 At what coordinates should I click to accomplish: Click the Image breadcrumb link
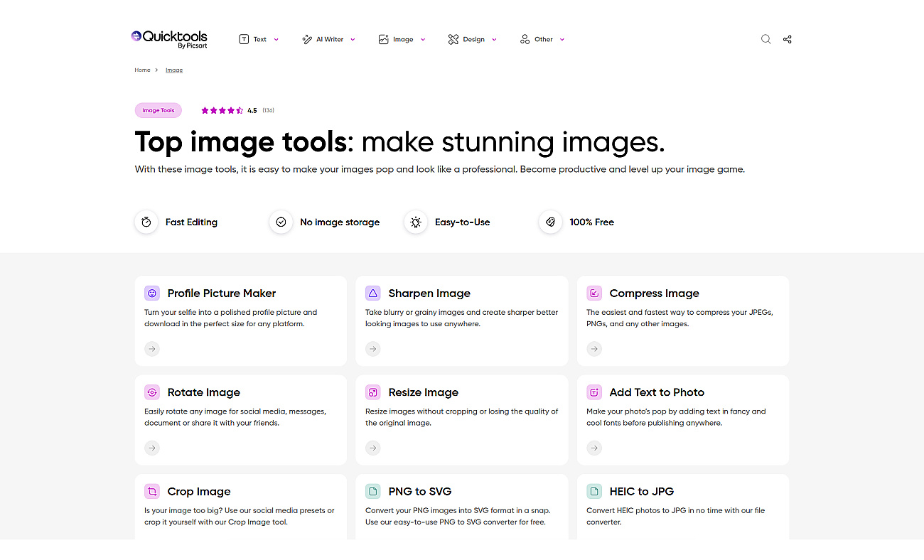tap(174, 70)
